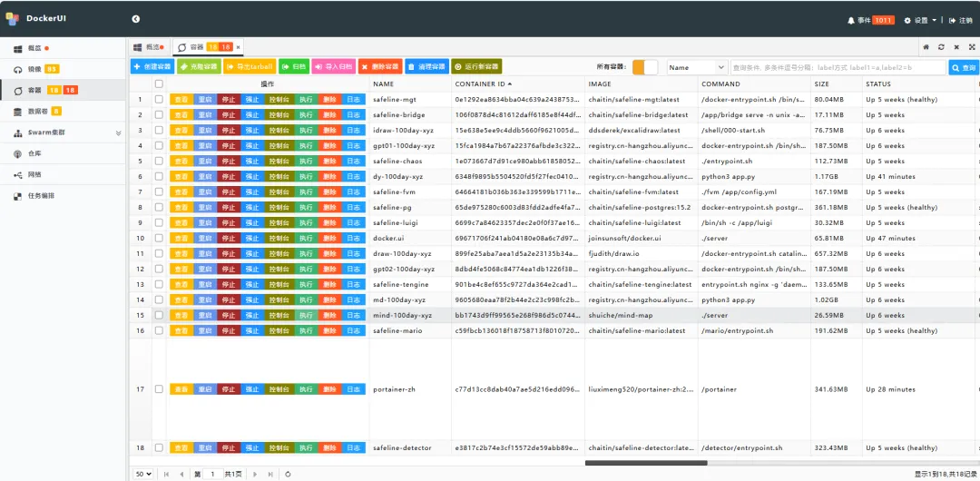This screenshot has width=980, height=481.
Task: Click the green 克隆容器 clone button
Action: (199, 66)
